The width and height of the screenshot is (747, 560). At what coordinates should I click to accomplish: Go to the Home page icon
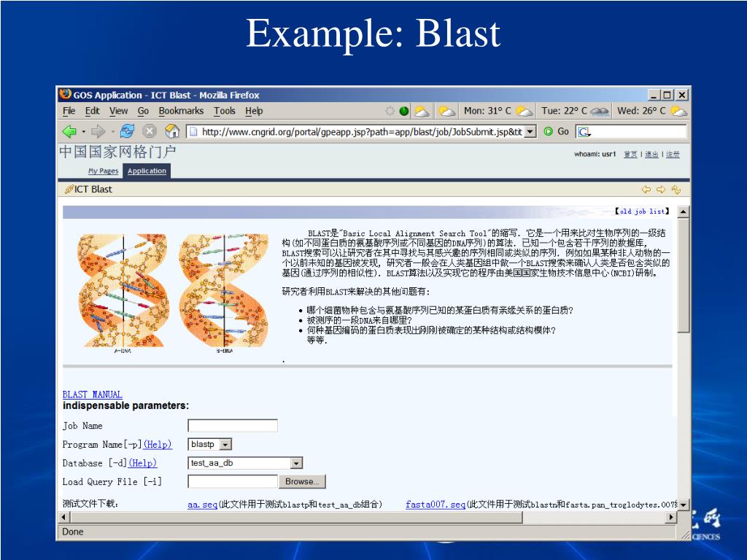coord(172,131)
